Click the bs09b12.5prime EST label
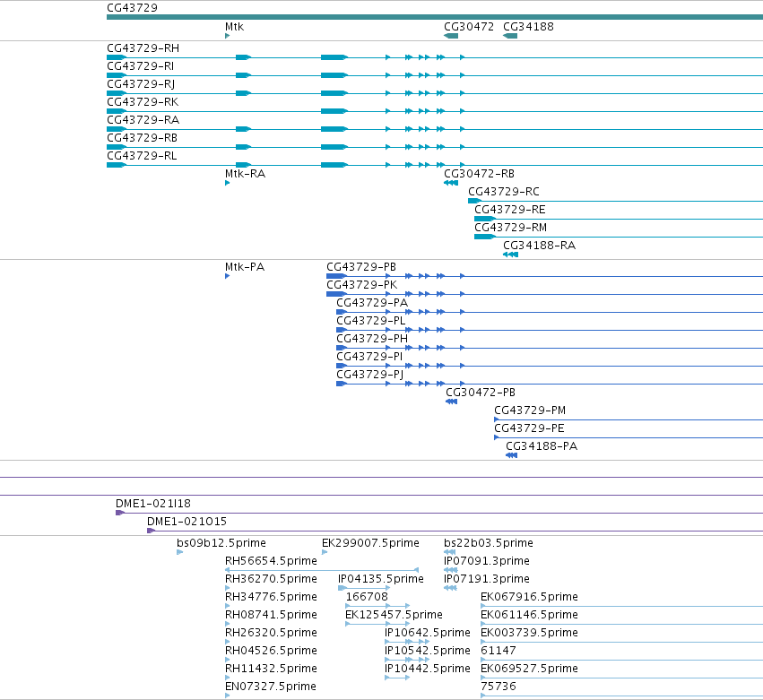The height and width of the screenshot is (700, 763). [221, 544]
